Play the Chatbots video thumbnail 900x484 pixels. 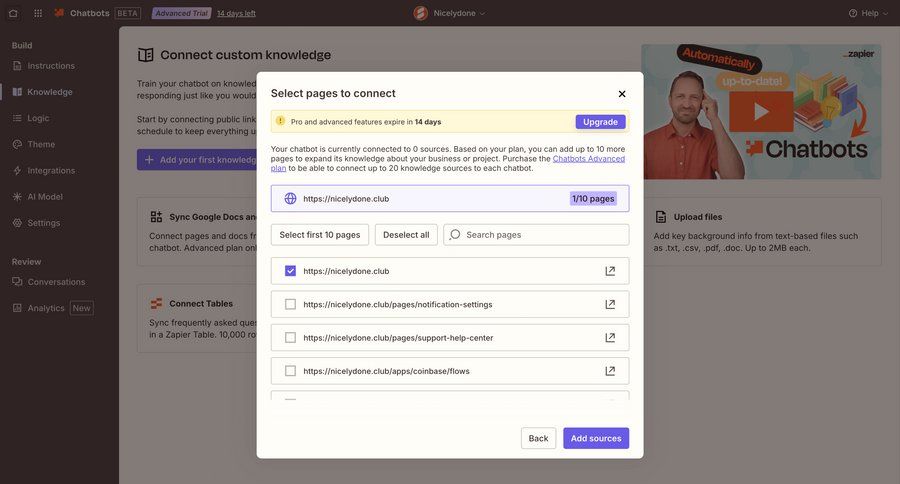pos(761,111)
